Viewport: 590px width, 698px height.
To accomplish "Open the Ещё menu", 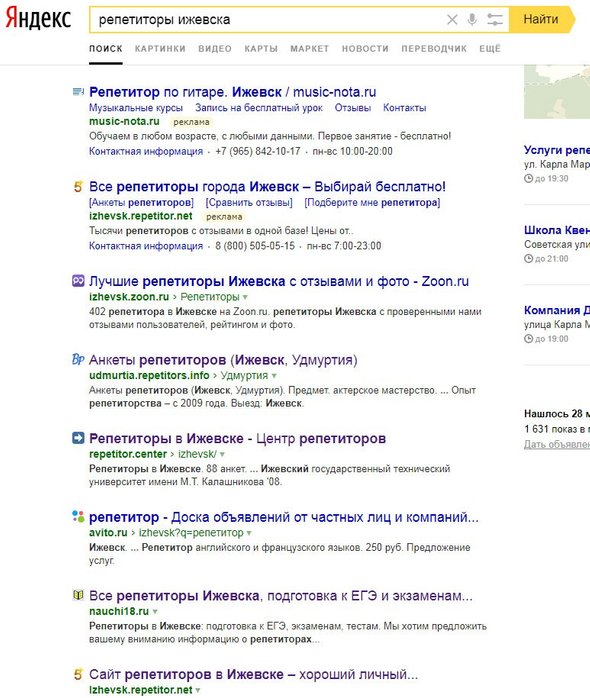I will [490, 49].
